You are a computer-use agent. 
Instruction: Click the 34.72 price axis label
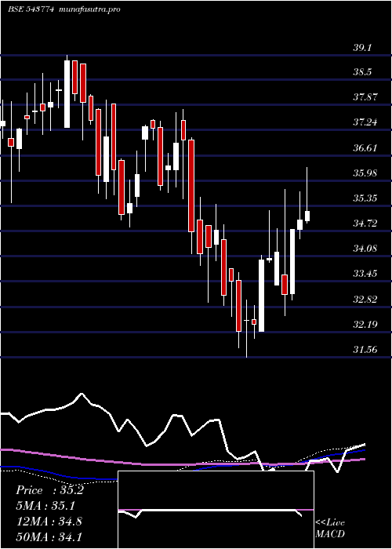pyautogui.click(x=365, y=223)
